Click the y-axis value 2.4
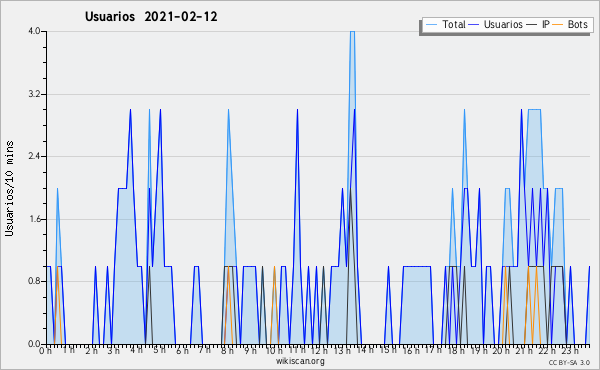 point(34,156)
